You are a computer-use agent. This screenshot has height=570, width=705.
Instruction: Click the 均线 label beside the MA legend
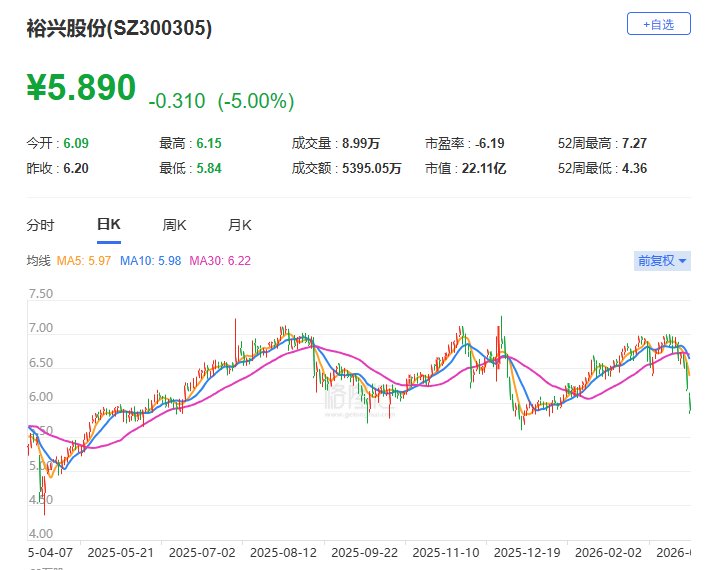[x=38, y=261]
